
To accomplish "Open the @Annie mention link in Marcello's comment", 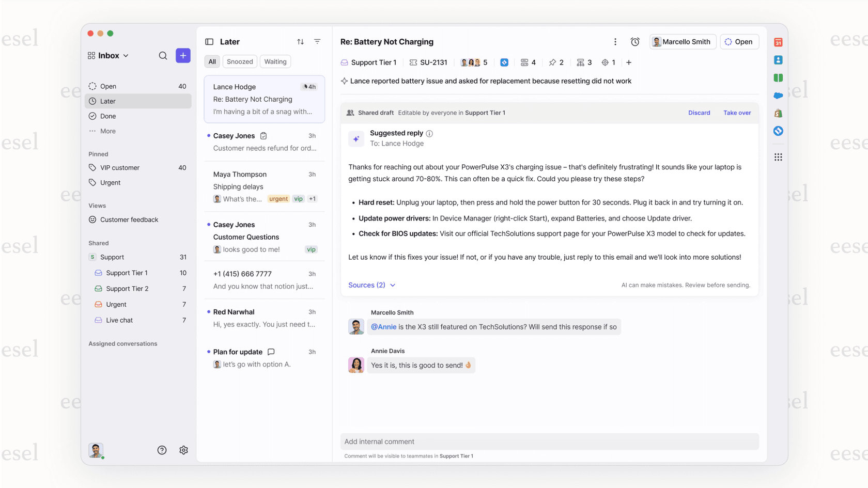I will (383, 326).
